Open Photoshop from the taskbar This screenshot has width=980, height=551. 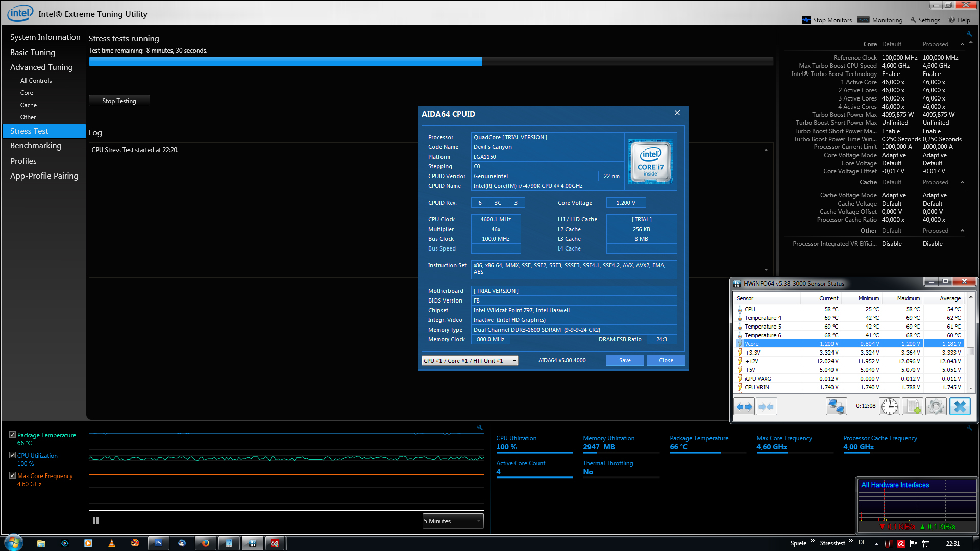[158, 543]
